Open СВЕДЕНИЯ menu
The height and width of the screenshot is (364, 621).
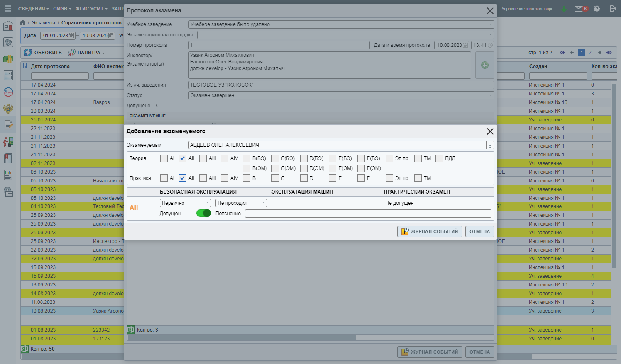33,9
